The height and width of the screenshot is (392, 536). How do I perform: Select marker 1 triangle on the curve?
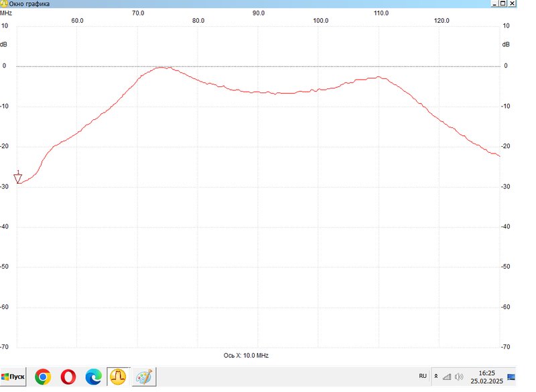(x=18, y=178)
